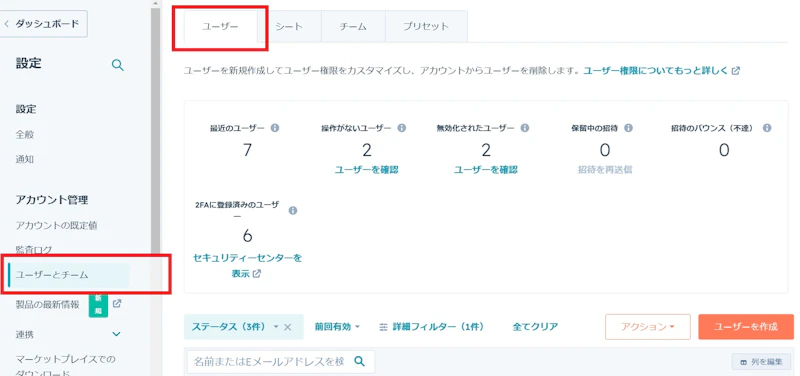Viewport: 800px width, 376px height.
Task: Click the ユーザーを作成 button
Action: pyautogui.click(x=746, y=327)
